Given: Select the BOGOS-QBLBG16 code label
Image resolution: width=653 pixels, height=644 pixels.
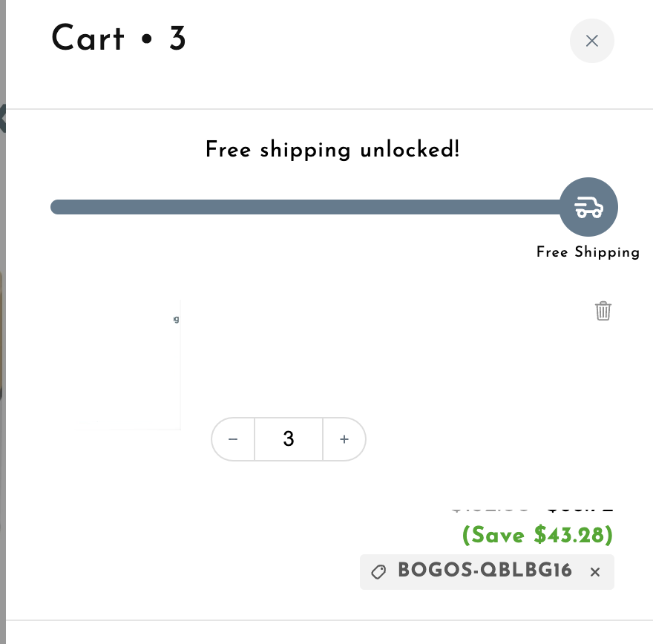Looking at the screenshot, I should pyautogui.click(x=485, y=571).
